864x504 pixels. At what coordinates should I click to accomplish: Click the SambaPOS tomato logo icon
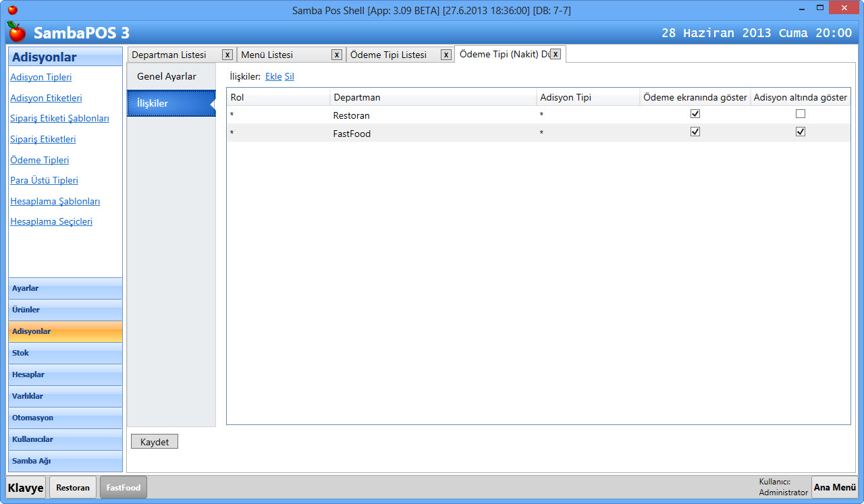(16, 32)
